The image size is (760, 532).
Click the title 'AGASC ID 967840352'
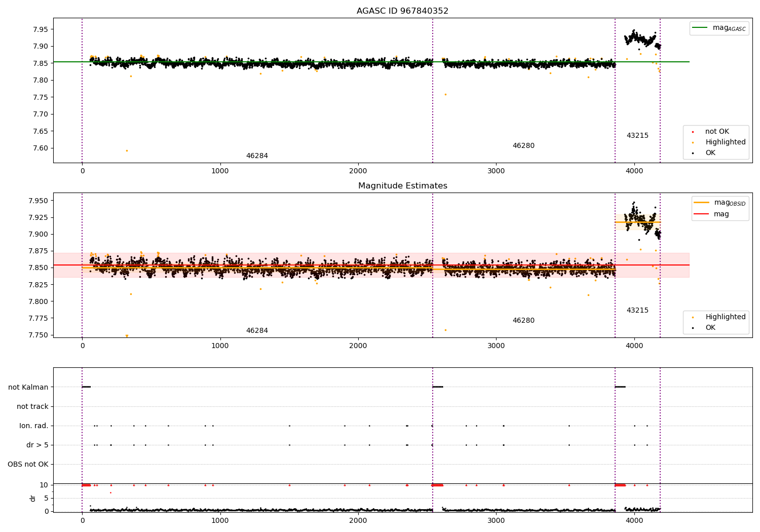pos(402,11)
